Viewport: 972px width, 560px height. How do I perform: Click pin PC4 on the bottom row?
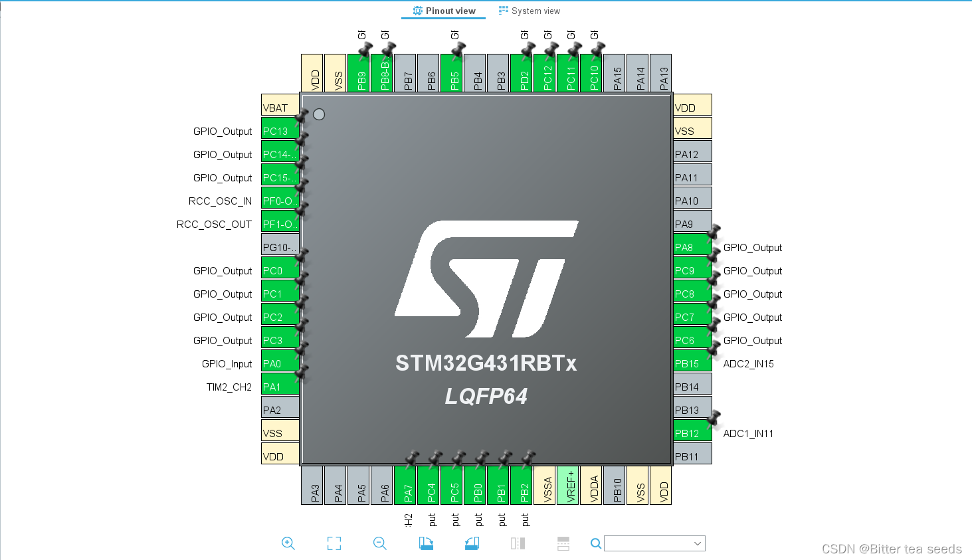pos(429,486)
